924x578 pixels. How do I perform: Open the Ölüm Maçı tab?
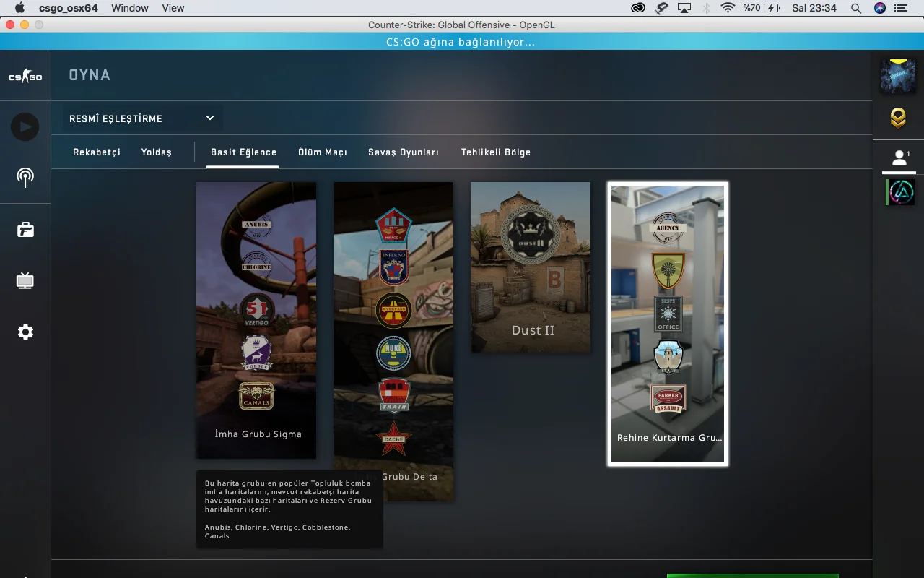[x=323, y=152]
